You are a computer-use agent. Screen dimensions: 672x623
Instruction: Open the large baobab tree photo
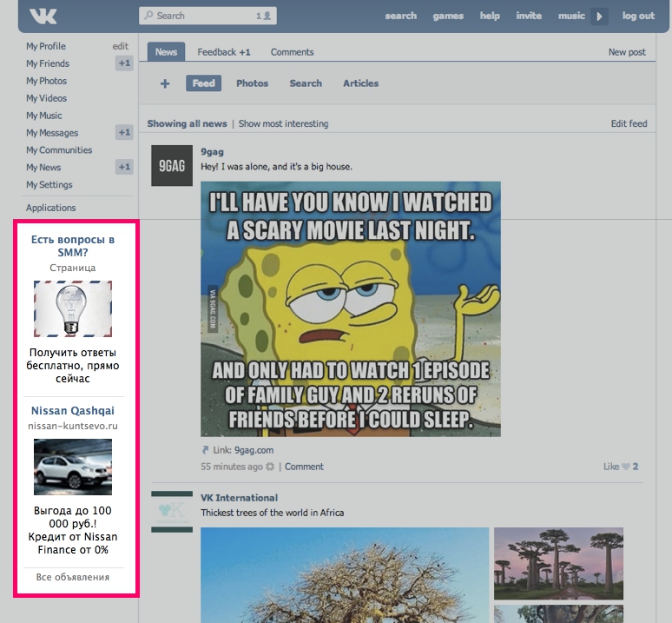pos(345,575)
